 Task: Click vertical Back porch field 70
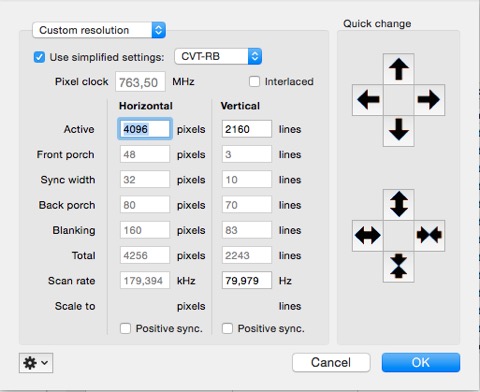(x=247, y=205)
